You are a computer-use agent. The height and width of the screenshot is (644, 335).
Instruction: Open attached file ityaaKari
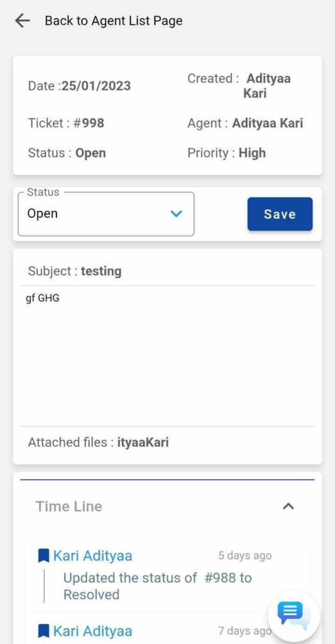coord(143,442)
